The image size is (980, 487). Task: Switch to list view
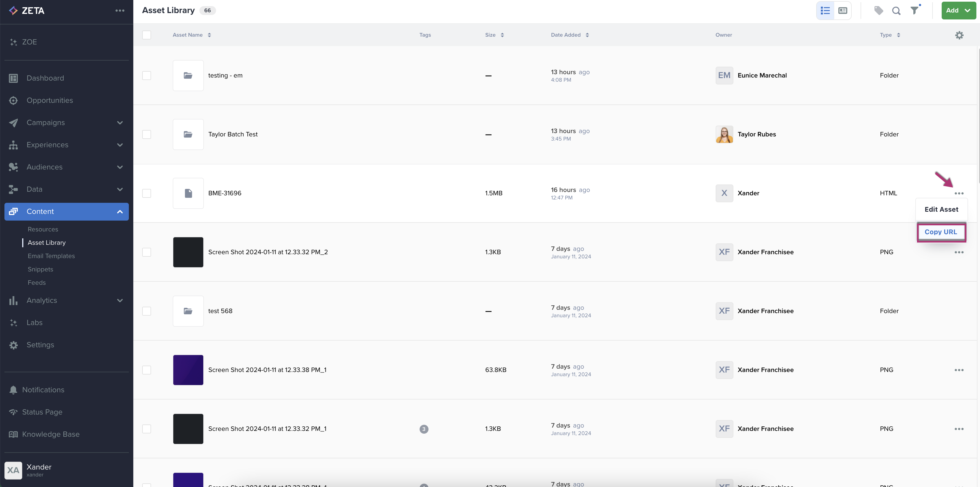pyautogui.click(x=825, y=11)
